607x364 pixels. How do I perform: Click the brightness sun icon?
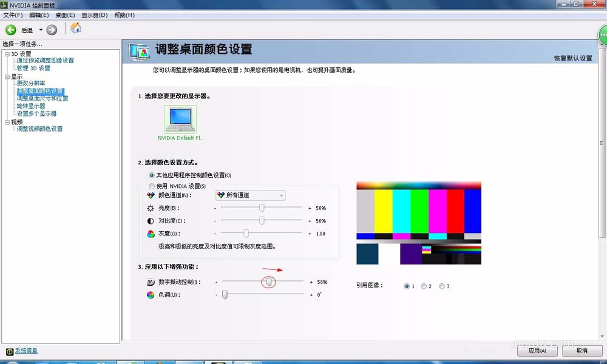(151, 208)
